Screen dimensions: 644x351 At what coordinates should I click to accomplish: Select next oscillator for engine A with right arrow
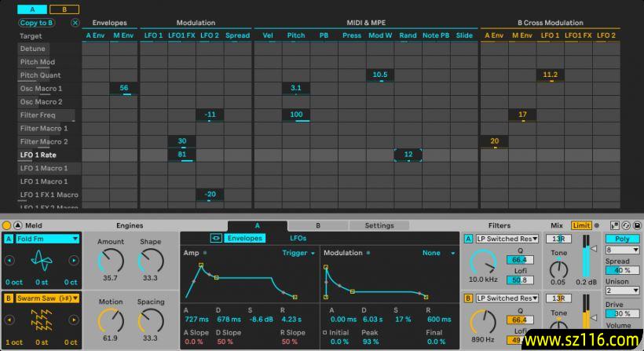pyautogui.click(x=73, y=259)
